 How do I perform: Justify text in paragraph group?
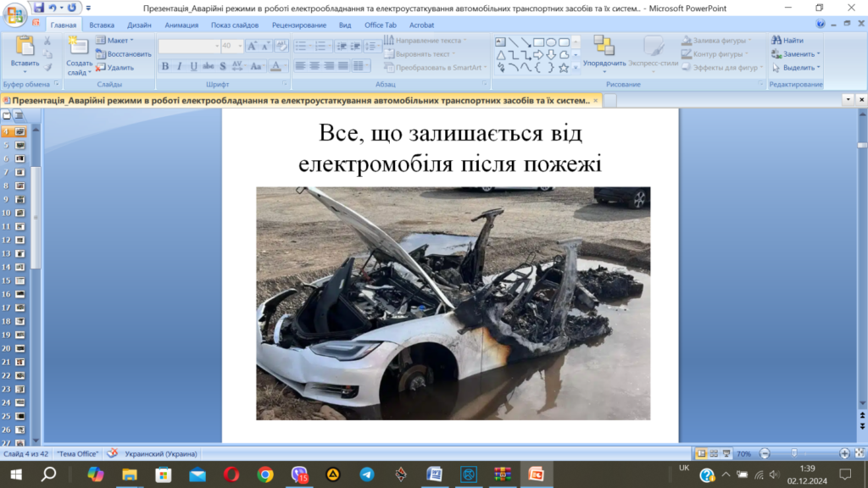343,66
